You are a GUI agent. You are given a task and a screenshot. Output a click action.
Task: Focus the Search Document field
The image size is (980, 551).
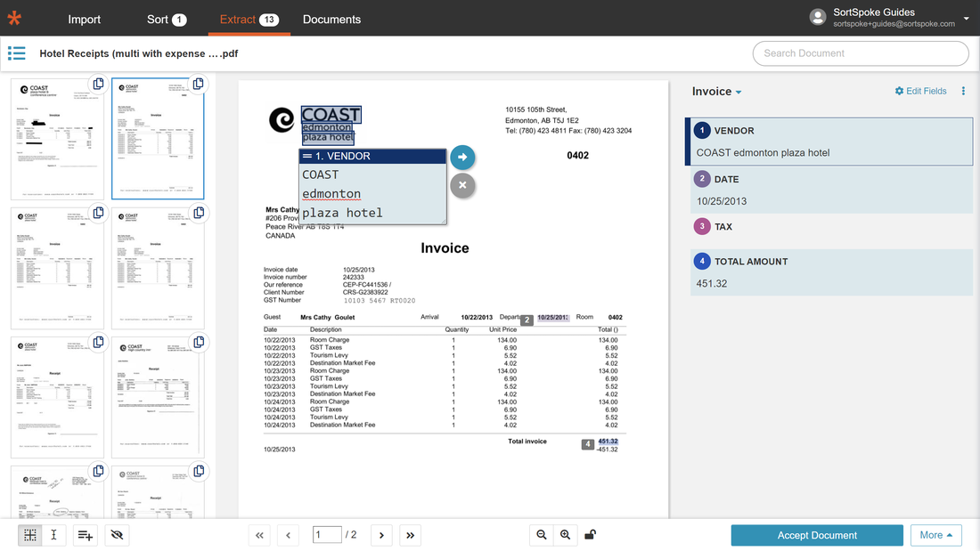pos(861,53)
